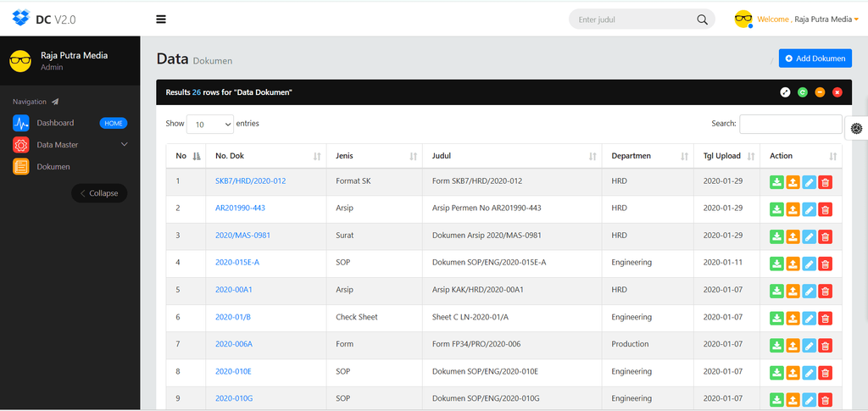
Task: Open document link 2020-00A1
Action: point(234,289)
